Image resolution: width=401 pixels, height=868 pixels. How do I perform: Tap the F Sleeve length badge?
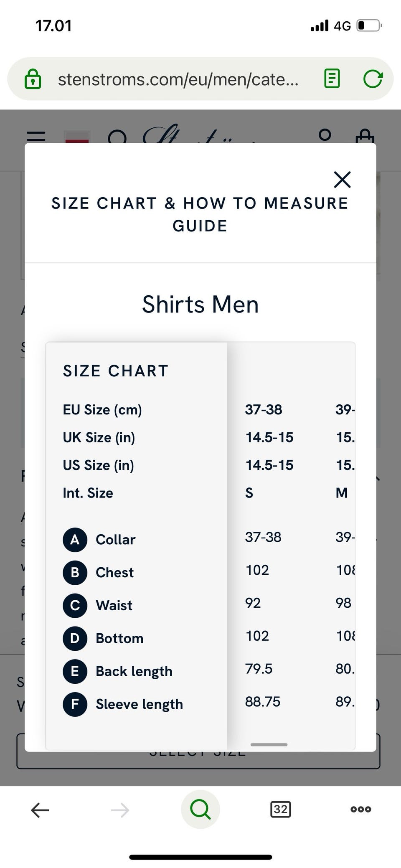pos(75,705)
